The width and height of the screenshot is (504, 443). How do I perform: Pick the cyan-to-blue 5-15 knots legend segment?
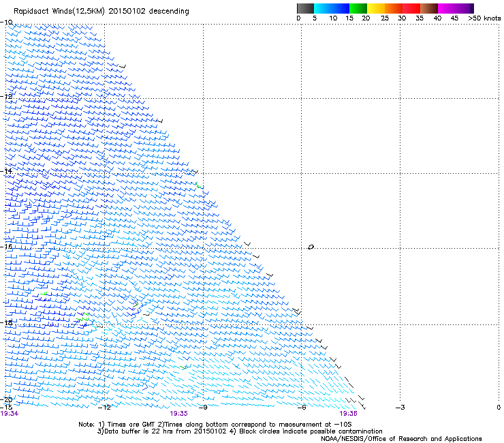(x=332, y=8)
